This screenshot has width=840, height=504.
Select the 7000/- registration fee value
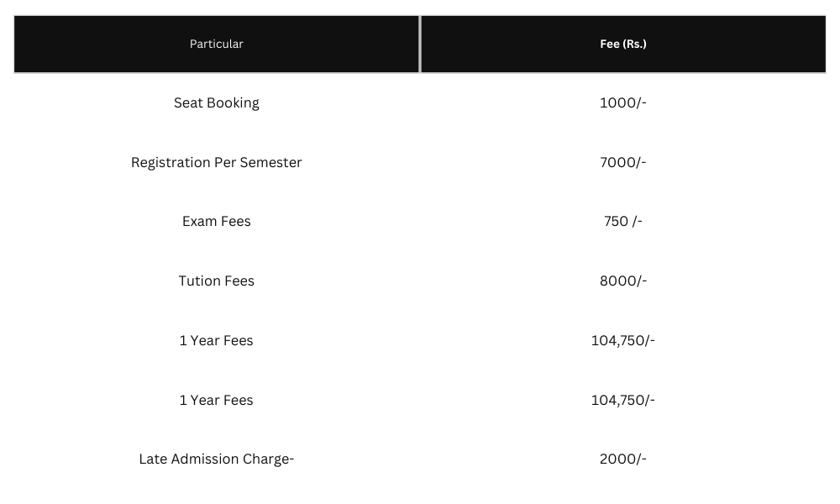pos(623,162)
